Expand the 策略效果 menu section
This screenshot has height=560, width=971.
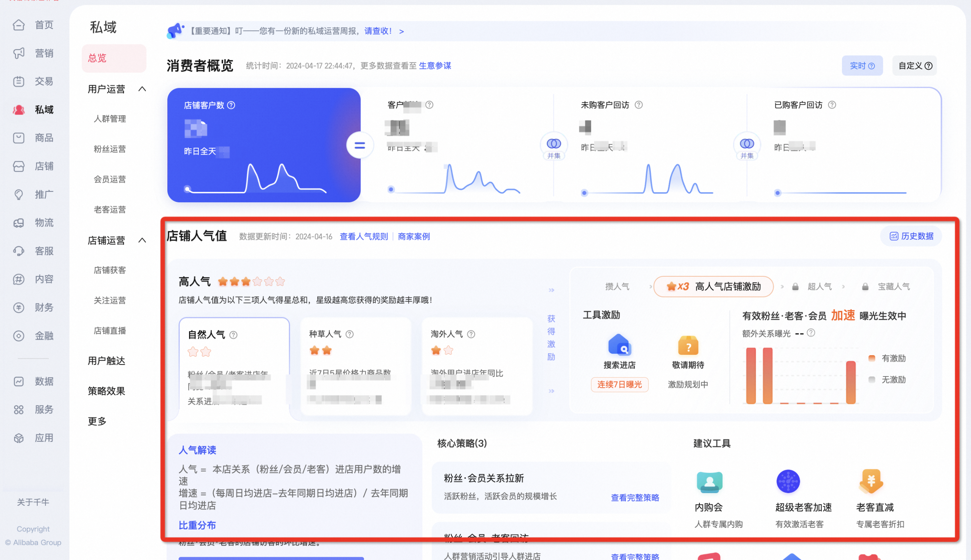tap(107, 392)
